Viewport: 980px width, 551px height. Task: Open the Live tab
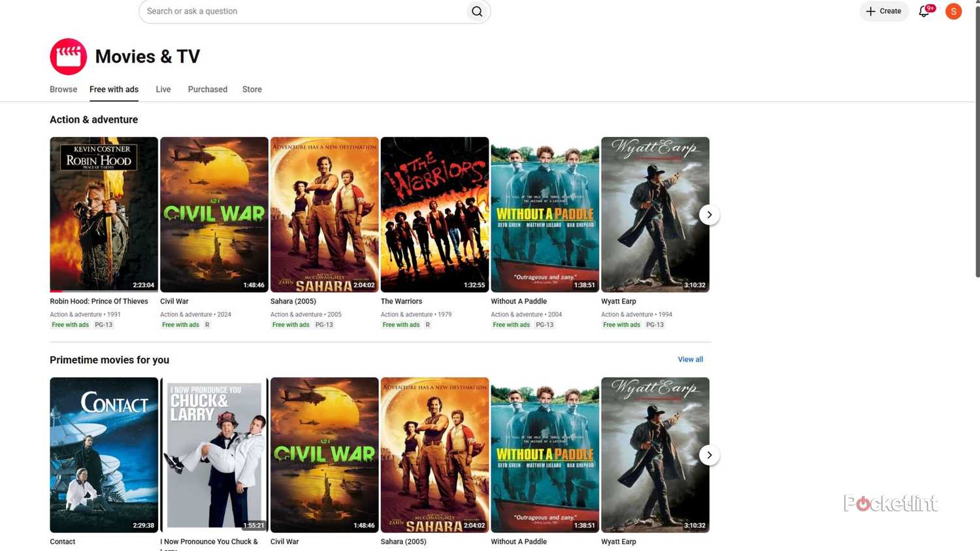(163, 89)
